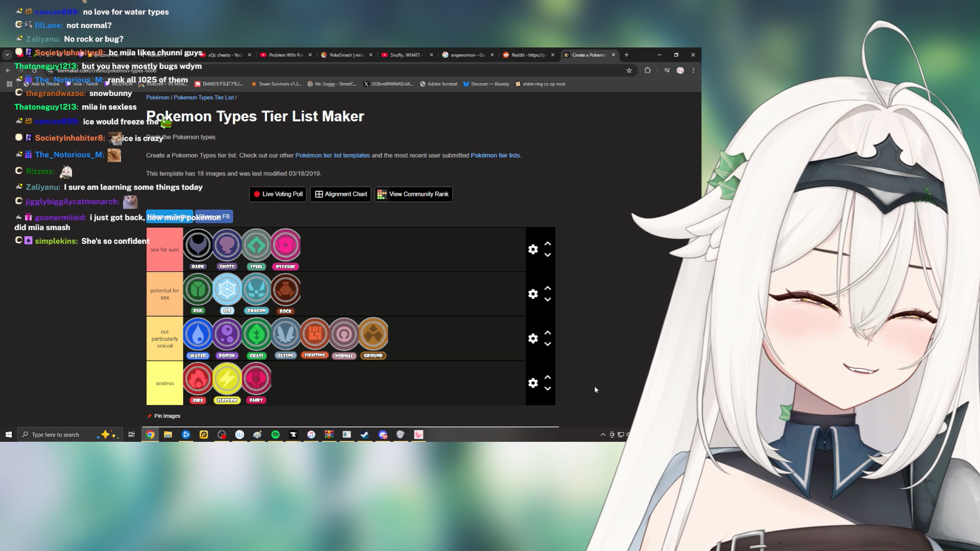Switch to the xQc cheeto YouTube tab

click(225, 55)
